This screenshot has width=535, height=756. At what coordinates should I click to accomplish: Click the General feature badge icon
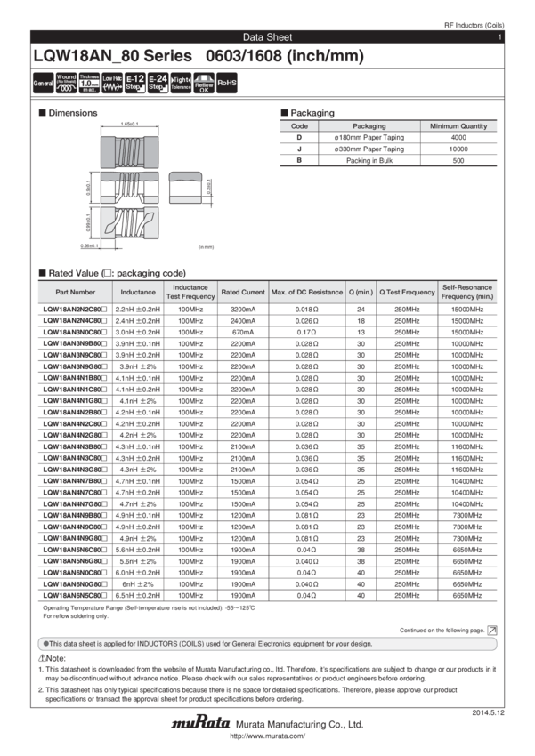coord(43,83)
